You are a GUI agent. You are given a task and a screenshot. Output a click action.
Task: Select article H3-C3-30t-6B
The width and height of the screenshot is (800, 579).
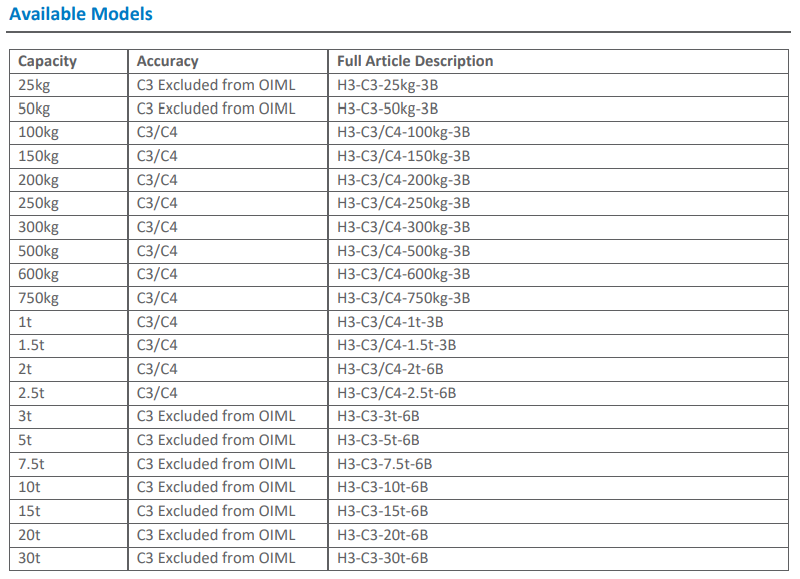point(382,558)
